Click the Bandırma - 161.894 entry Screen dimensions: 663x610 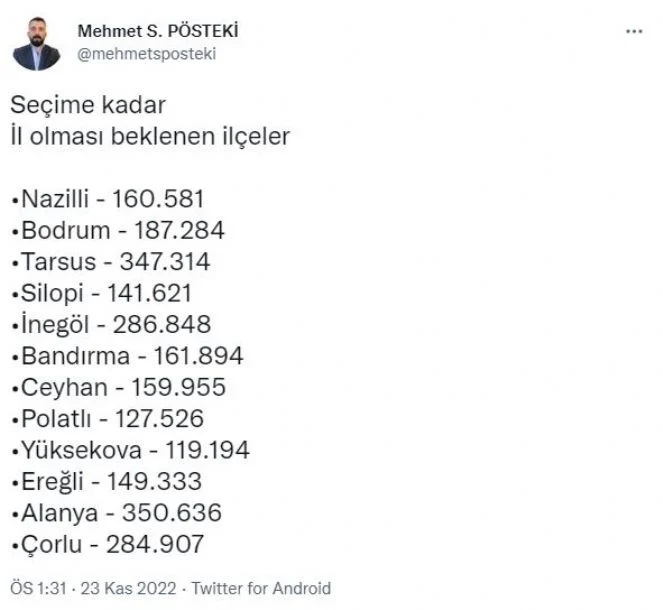pos(128,356)
